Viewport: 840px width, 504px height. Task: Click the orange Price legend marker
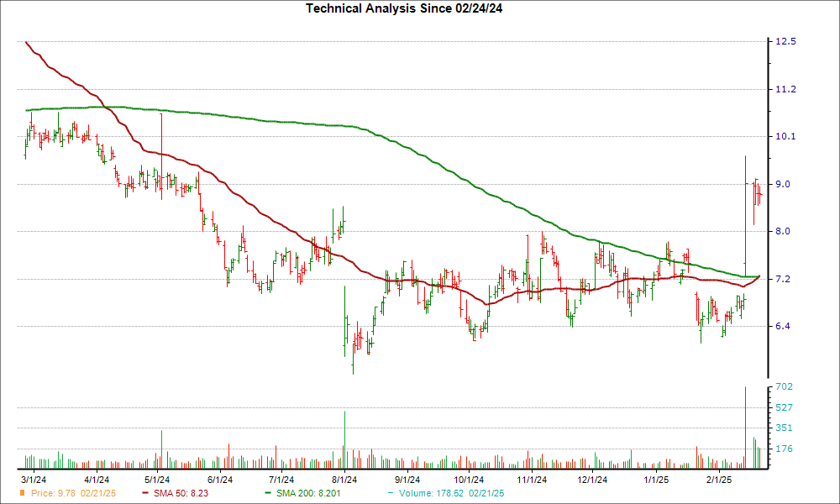pos(22,494)
